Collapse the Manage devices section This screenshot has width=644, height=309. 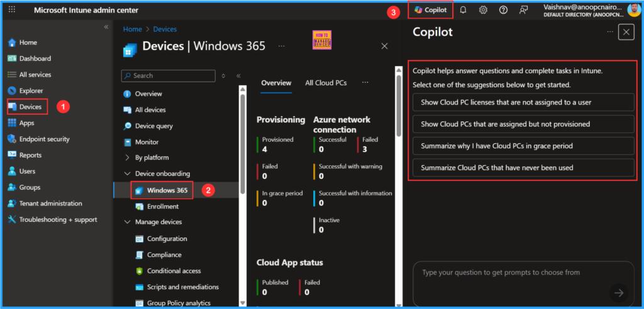(127, 222)
